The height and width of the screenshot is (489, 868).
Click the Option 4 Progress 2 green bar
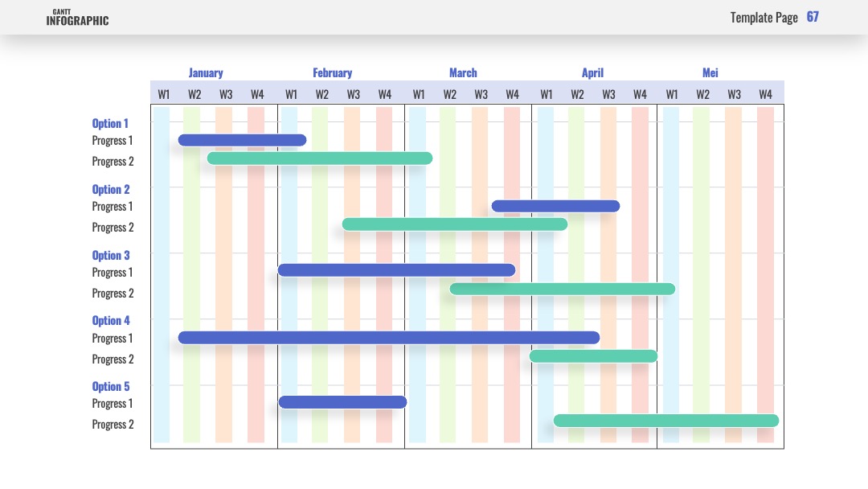click(593, 356)
